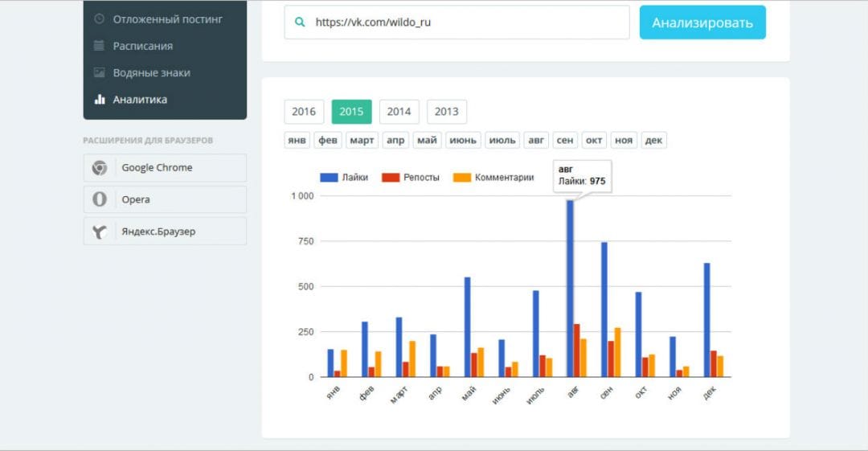868x451 pixels.
Task: Click the blue Лайки legend swatch
Action: tap(329, 178)
